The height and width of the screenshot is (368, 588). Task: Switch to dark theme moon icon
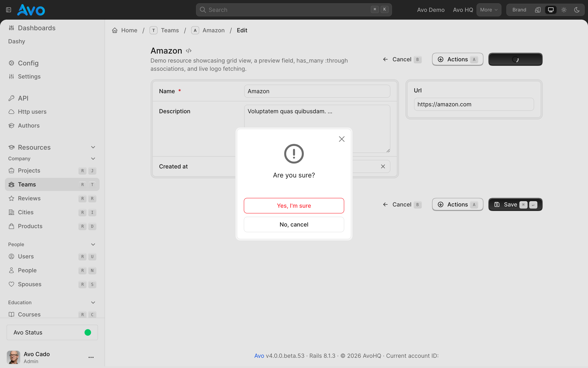pos(577,10)
